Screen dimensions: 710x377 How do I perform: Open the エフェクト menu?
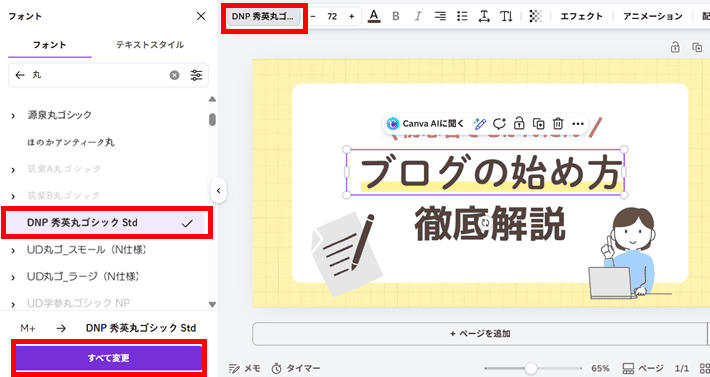[x=581, y=16]
